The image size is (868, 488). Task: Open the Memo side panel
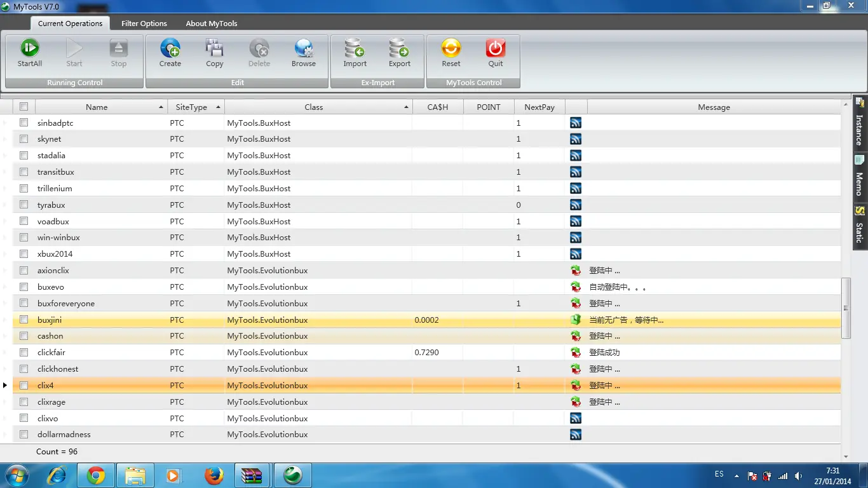point(860,177)
